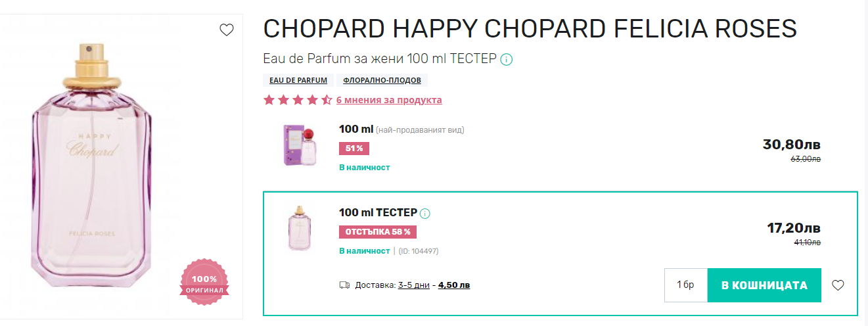Image resolution: width=868 pixels, height=326 pixels.
Task: Select the 100 ml ТЕСТЕР variant thumbnail
Action: tap(300, 227)
